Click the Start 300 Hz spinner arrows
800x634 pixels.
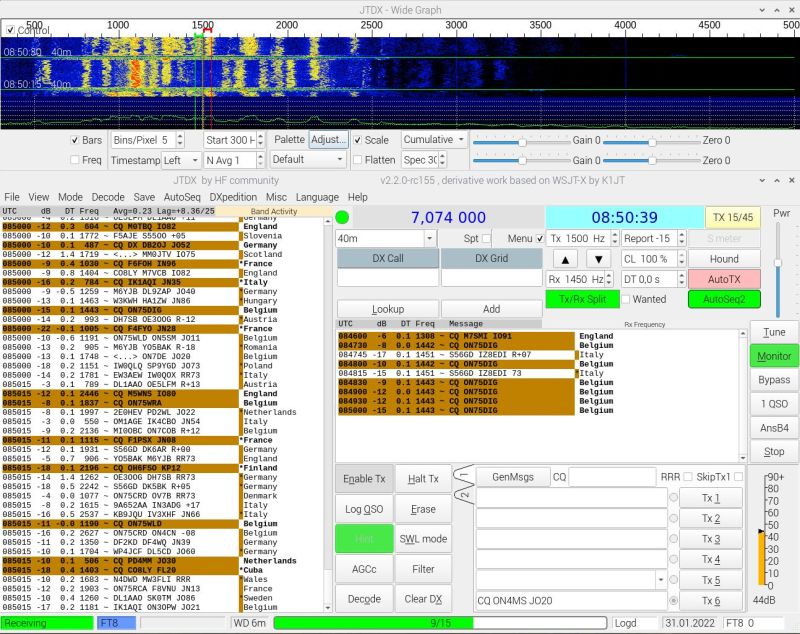click(261, 140)
